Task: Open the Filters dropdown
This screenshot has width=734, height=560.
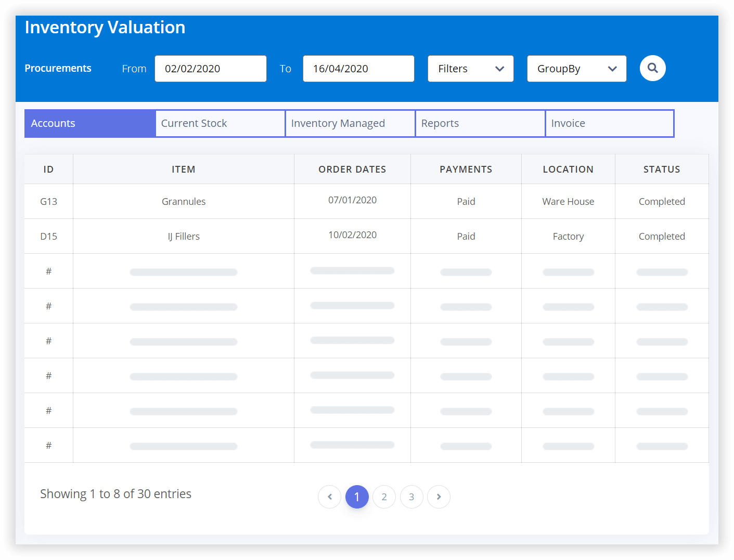Action: [471, 69]
